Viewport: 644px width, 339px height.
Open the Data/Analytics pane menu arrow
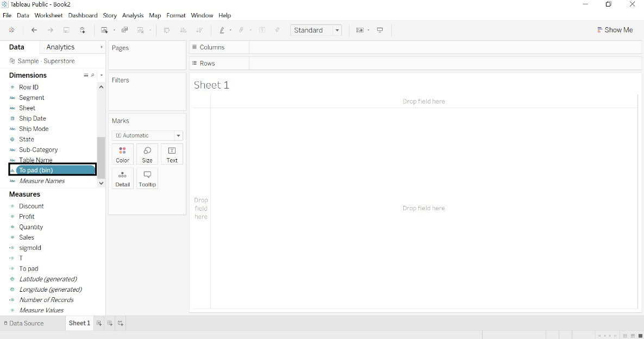click(102, 47)
